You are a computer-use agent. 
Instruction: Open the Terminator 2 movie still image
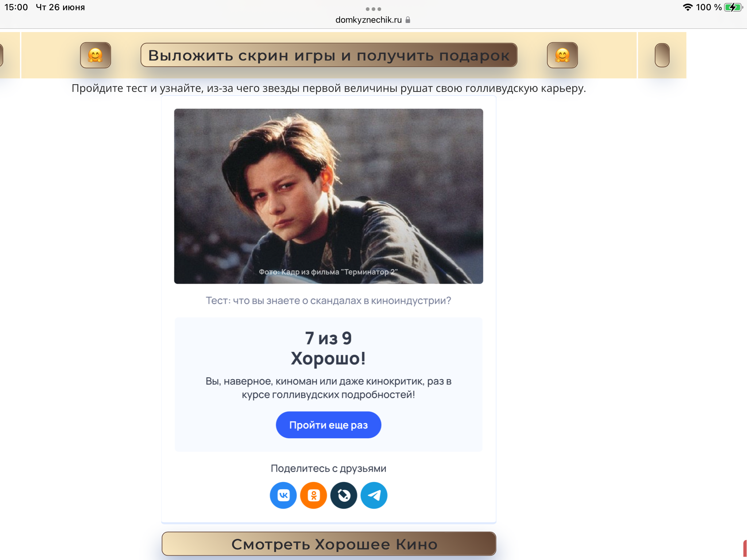coord(328,196)
